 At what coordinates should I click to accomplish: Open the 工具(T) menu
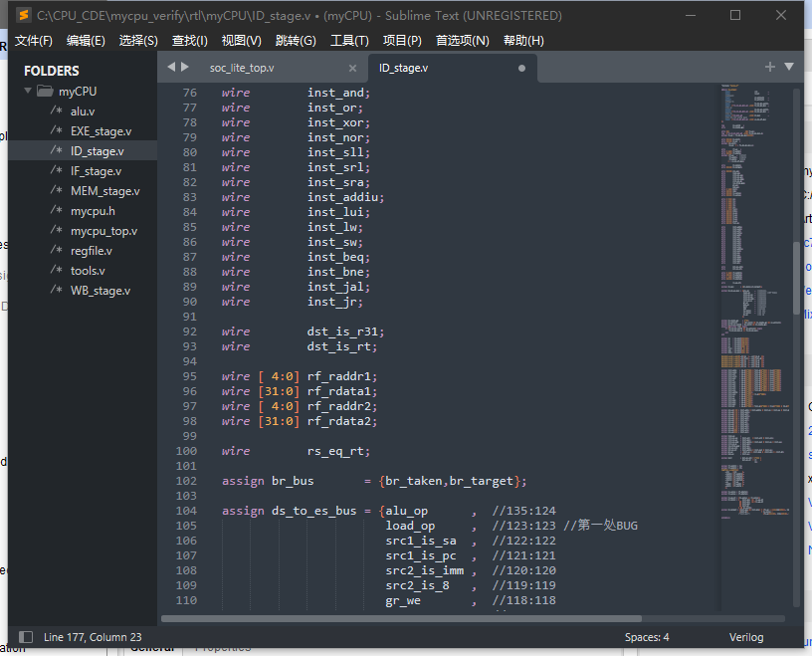349,41
